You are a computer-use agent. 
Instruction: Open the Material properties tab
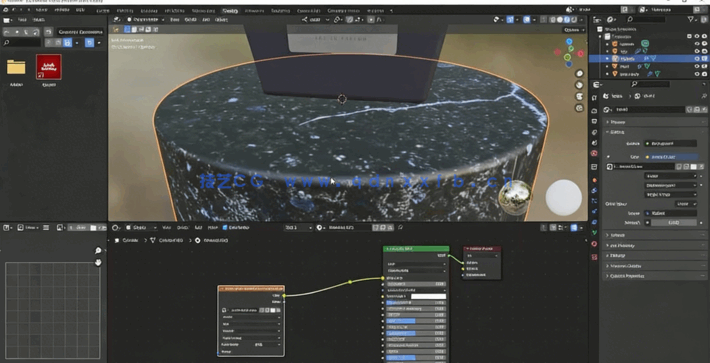(595, 244)
